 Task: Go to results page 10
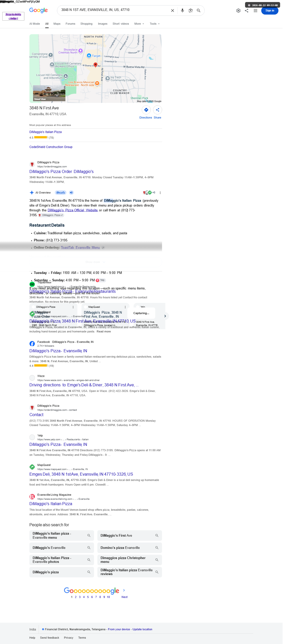[108, 597]
